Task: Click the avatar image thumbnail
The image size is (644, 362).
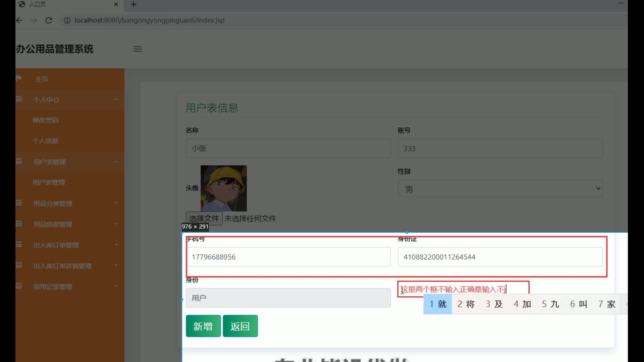Action: click(224, 188)
